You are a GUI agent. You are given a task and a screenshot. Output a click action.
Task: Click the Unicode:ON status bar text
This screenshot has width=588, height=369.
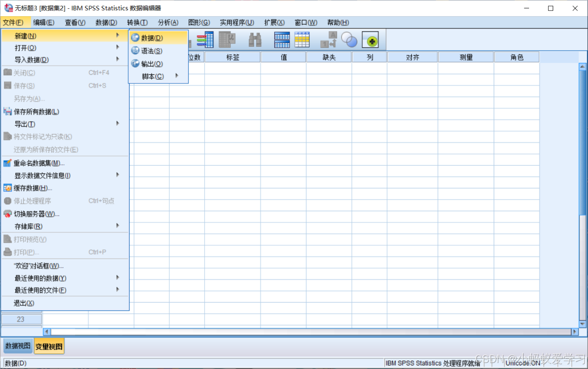pos(523,363)
